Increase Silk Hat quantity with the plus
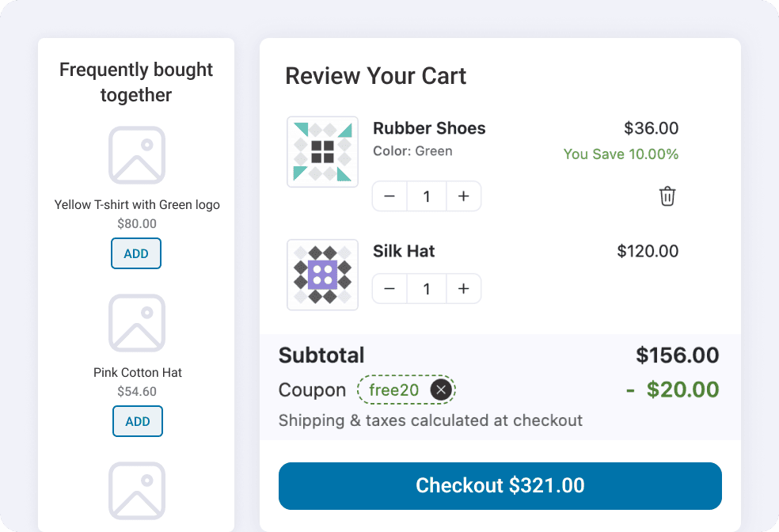 464,289
